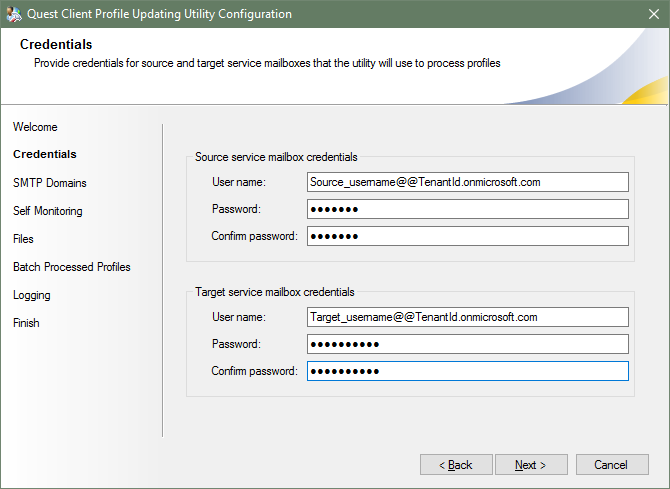Screen dimensions: 670x489
Task: Close the configuration wizard window
Action: [x=647, y=14]
